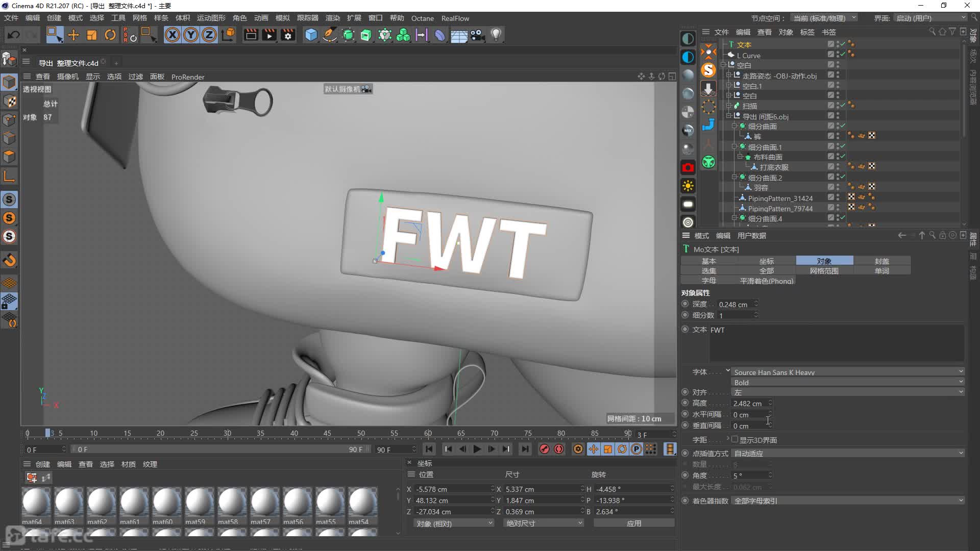Select the L Curve object
Viewport: 980px width, 551px height.
pyautogui.click(x=748, y=56)
